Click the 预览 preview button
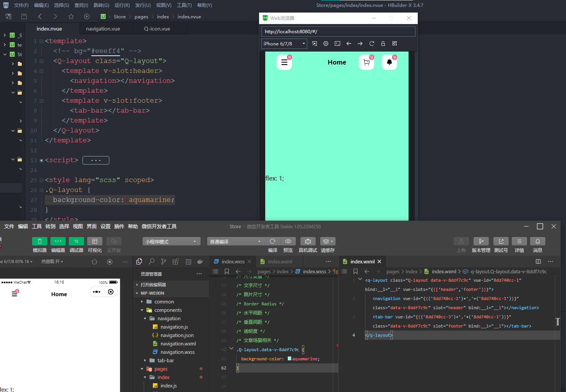The width and height of the screenshot is (566, 392). 288,241
